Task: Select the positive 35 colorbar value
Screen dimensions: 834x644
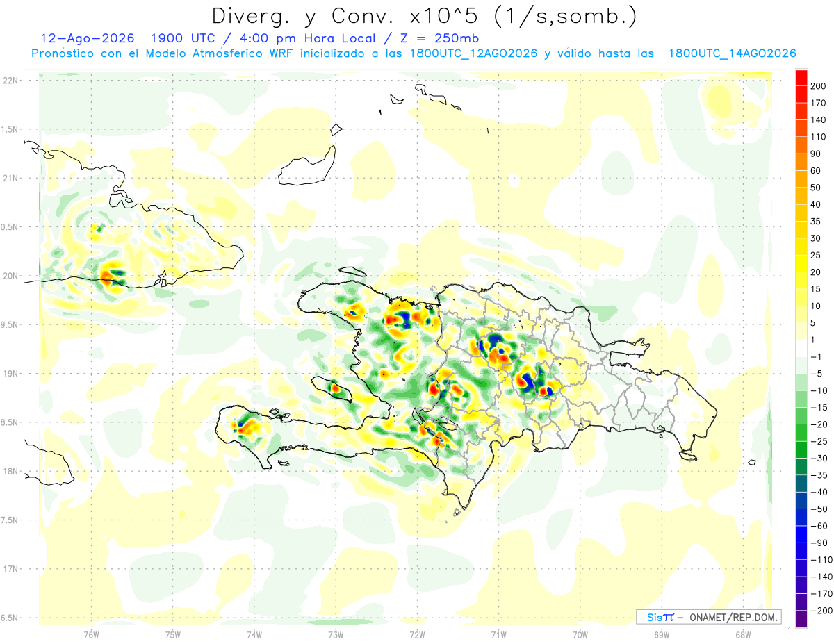Action: tap(817, 221)
